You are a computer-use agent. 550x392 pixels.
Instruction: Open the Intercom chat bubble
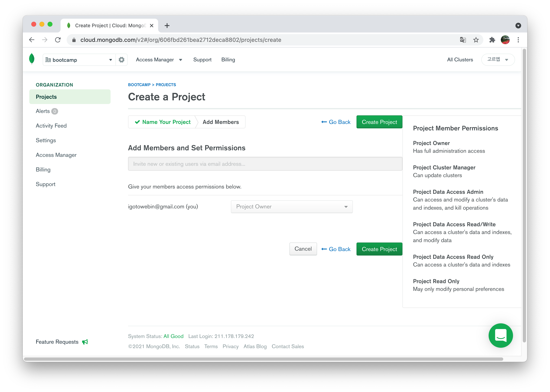[500, 335]
